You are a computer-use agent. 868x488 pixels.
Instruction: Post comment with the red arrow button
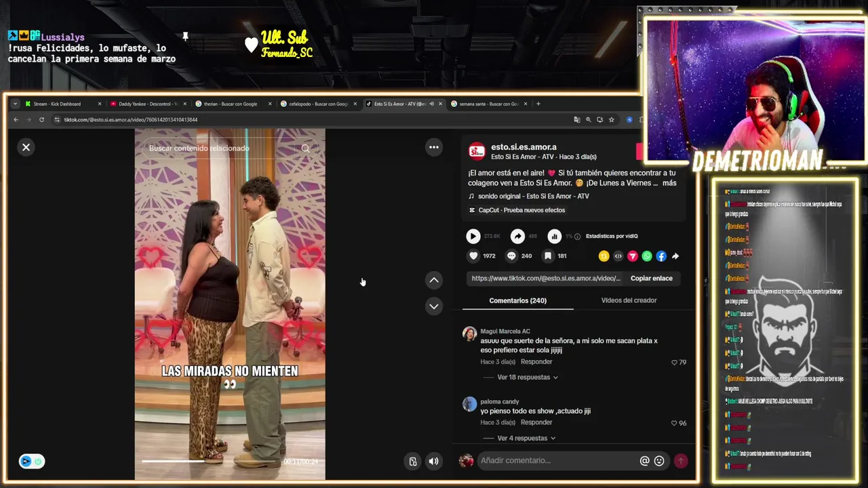680,461
